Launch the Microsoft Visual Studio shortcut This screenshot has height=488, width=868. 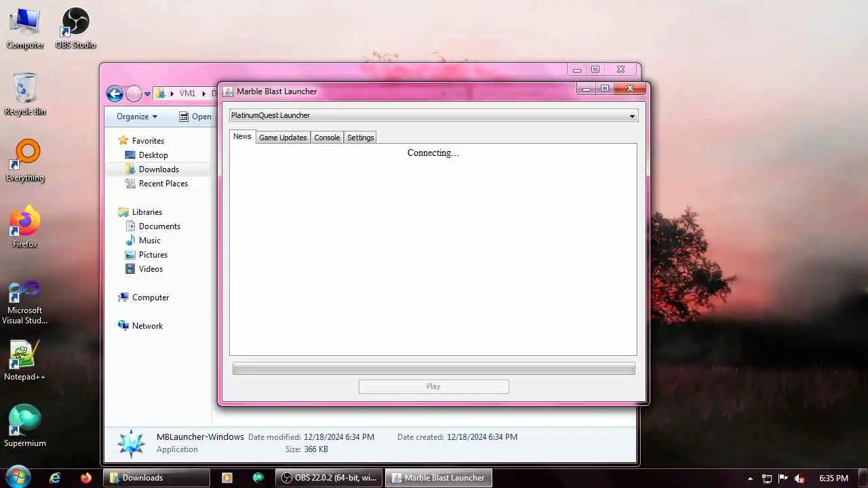[x=25, y=302]
